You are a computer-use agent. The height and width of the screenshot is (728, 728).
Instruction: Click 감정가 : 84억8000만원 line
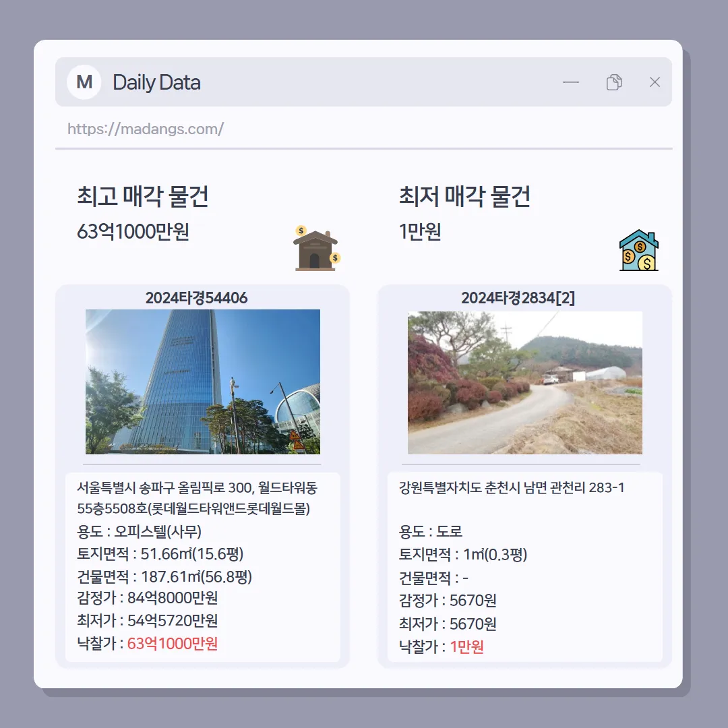pyautogui.click(x=147, y=597)
